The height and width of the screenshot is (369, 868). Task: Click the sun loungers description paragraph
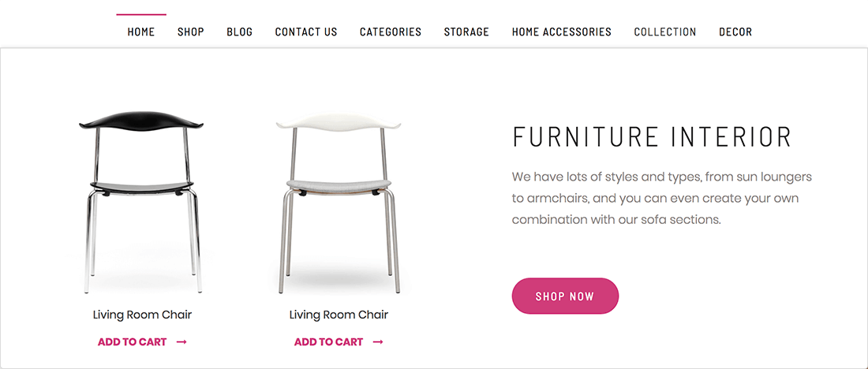coord(661,198)
